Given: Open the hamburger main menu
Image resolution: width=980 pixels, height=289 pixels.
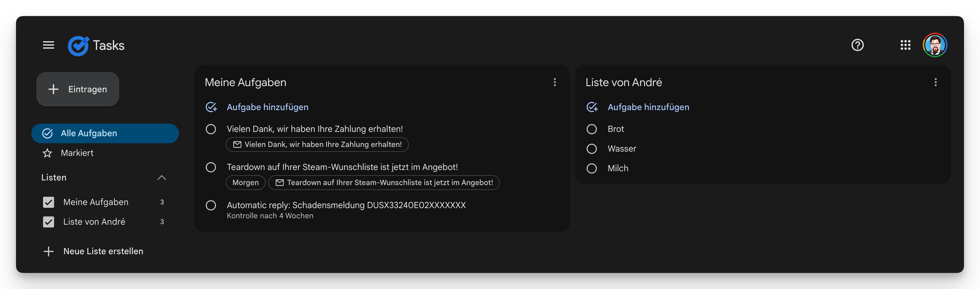Looking at the screenshot, I should pos(49,45).
